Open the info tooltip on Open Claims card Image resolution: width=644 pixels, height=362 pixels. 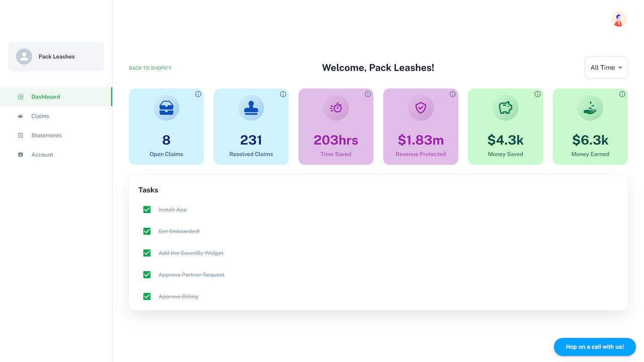[198, 94]
